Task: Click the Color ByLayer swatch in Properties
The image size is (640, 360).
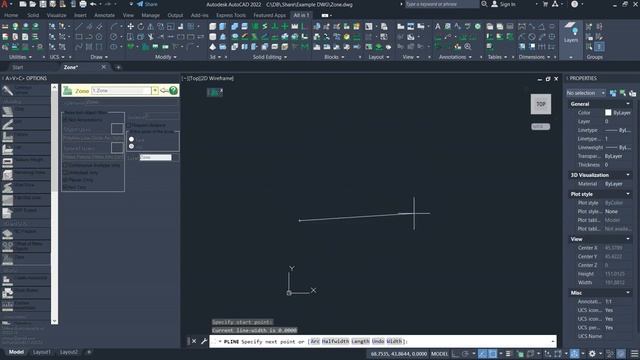Action: coord(608,113)
